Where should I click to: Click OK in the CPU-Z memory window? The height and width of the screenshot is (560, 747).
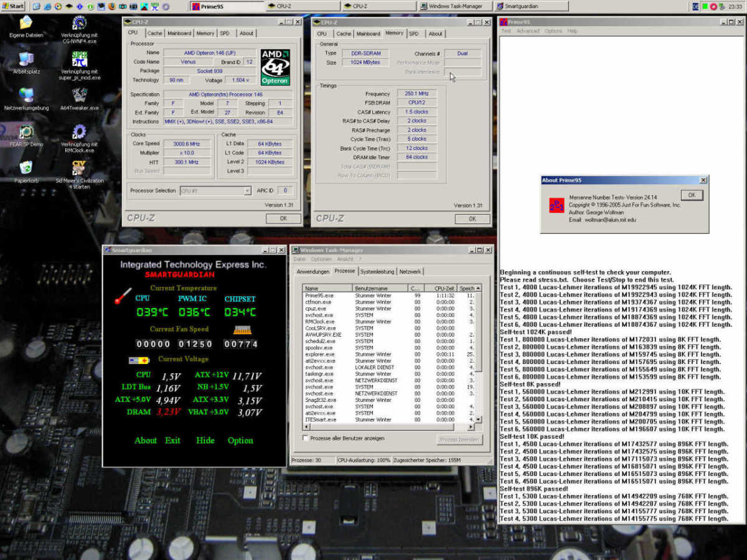(x=472, y=218)
